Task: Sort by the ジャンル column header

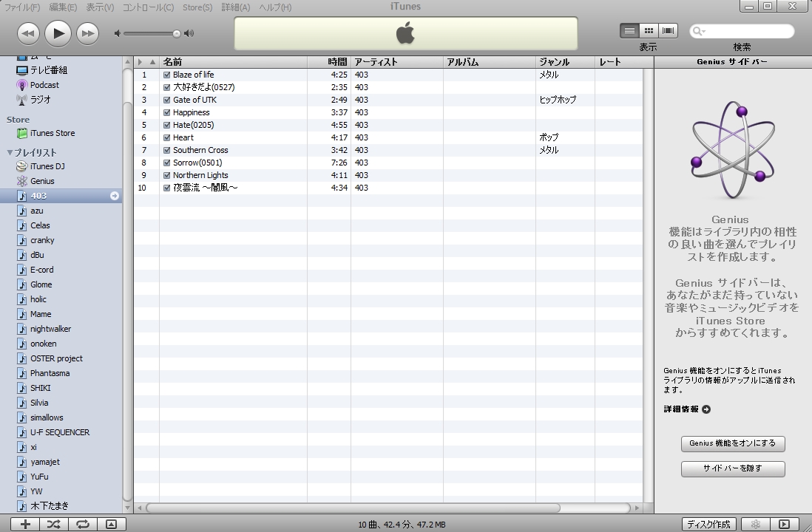Action: click(x=565, y=62)
